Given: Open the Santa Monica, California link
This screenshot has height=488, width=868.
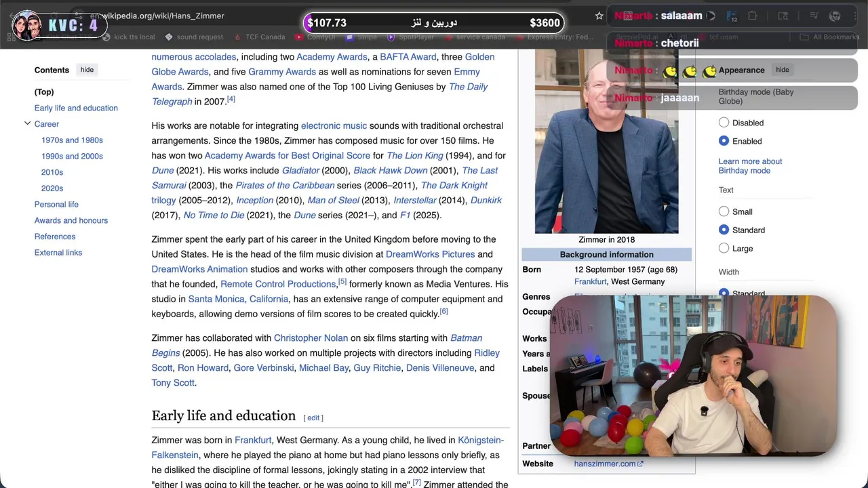Looking at the screenshot, I should (x=238, y=299).
